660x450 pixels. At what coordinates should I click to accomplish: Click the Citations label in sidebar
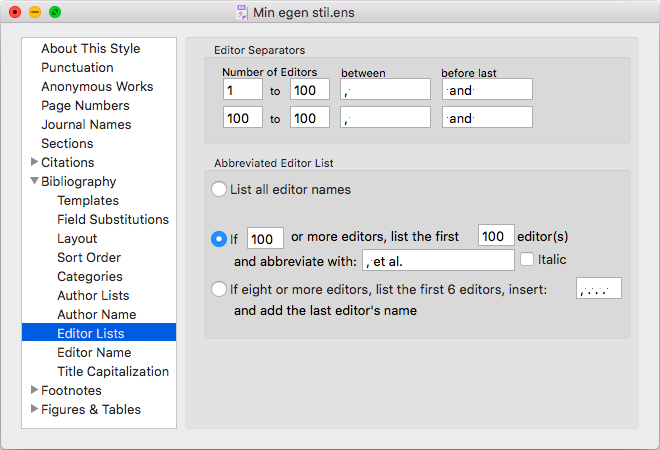(x=67, y=162)
